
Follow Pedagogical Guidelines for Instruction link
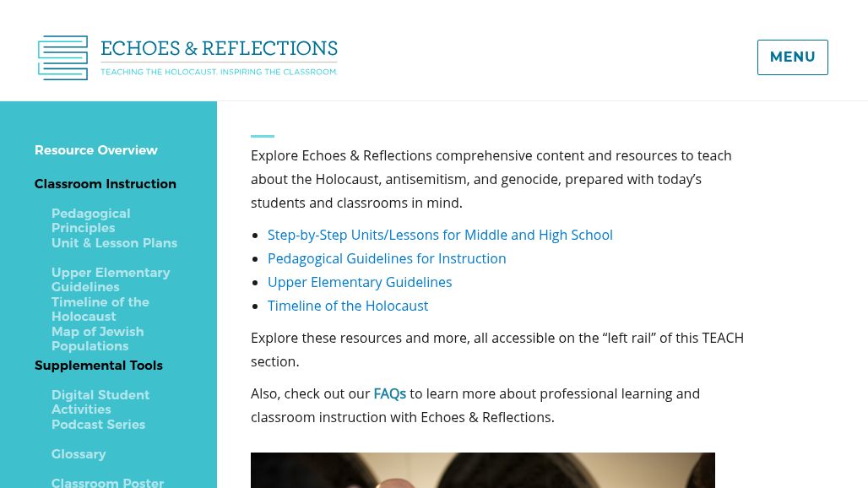(387, 258)
